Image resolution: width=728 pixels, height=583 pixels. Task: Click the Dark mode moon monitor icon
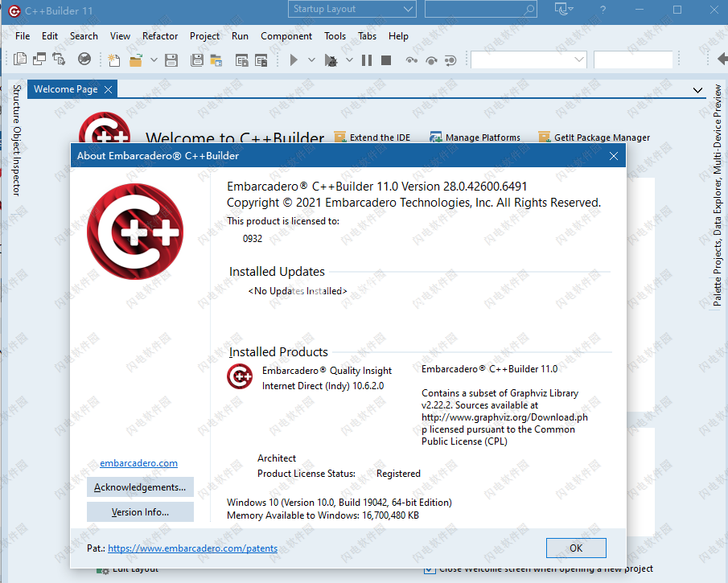click(564, 9)
